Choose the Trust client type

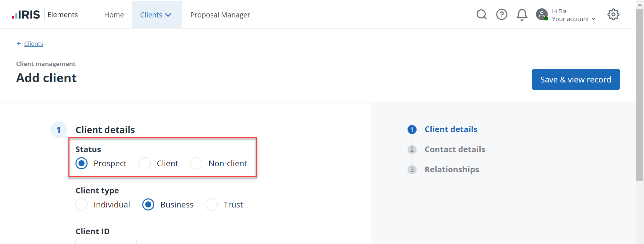212,204
